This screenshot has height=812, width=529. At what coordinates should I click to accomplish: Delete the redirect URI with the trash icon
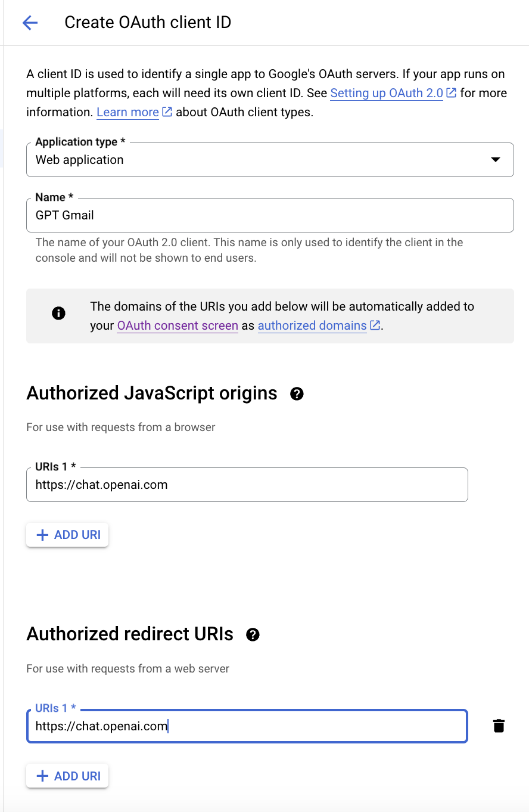[x=499, y=726]
